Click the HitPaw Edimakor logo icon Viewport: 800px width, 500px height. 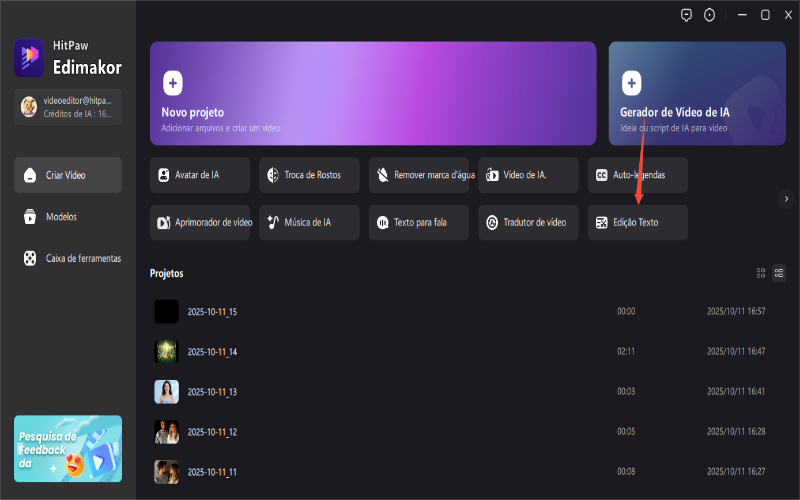(29, 58)
